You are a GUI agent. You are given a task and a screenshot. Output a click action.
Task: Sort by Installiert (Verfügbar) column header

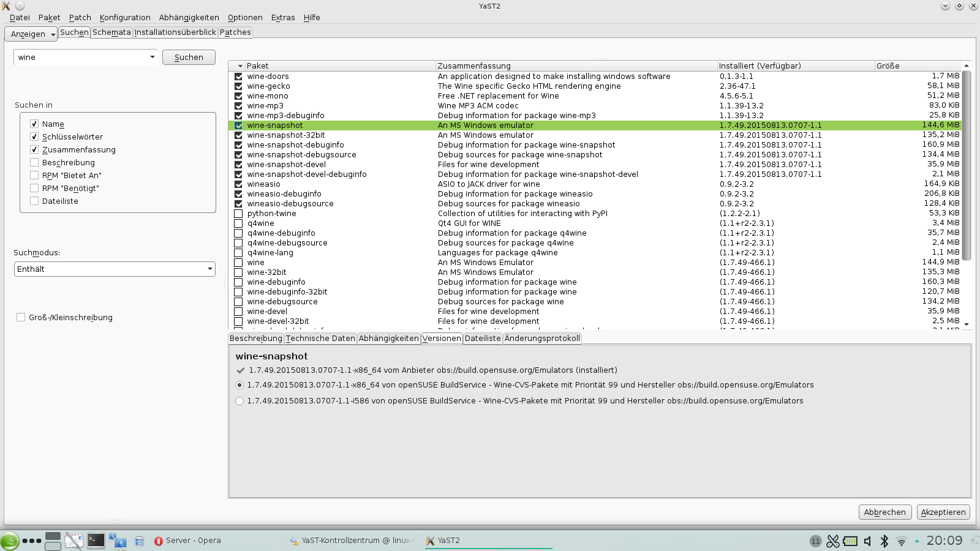tap(796, 66)
